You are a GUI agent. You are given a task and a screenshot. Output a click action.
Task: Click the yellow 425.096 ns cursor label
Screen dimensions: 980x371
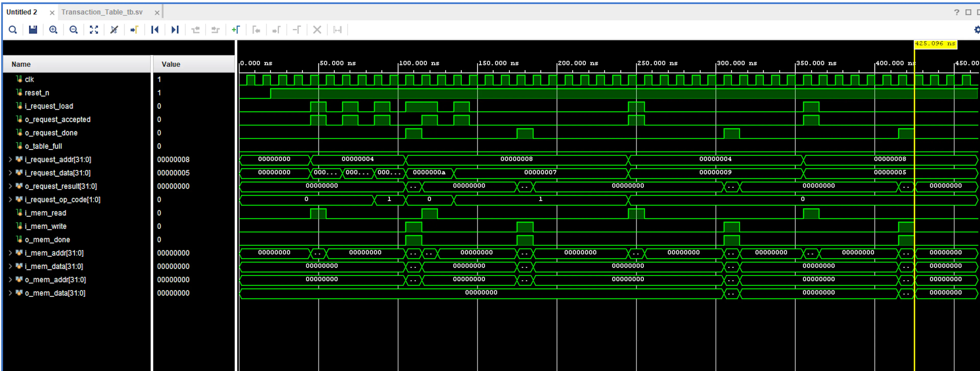[x=936, y=44]
